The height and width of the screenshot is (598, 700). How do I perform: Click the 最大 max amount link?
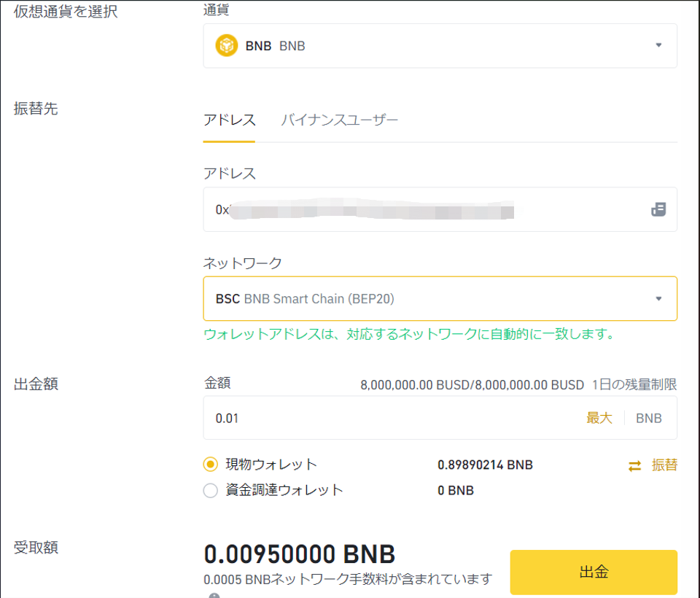599,418
